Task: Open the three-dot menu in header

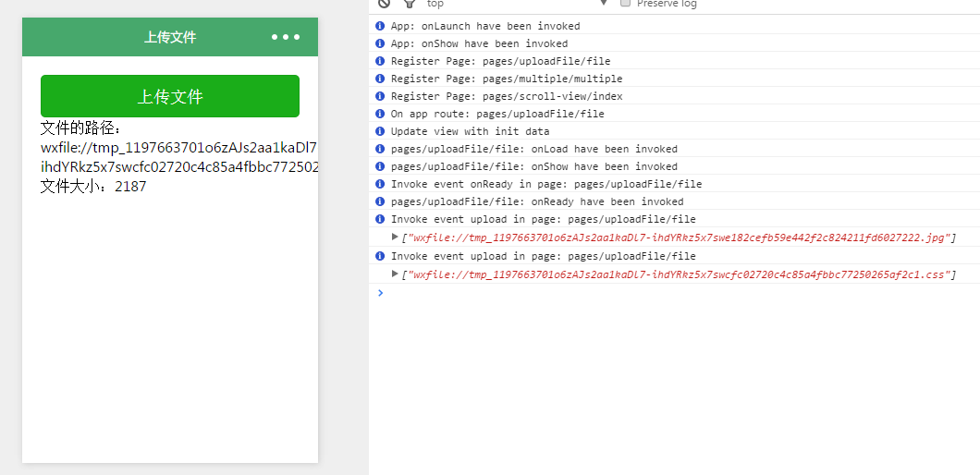Action: click(x=286, y=38)
